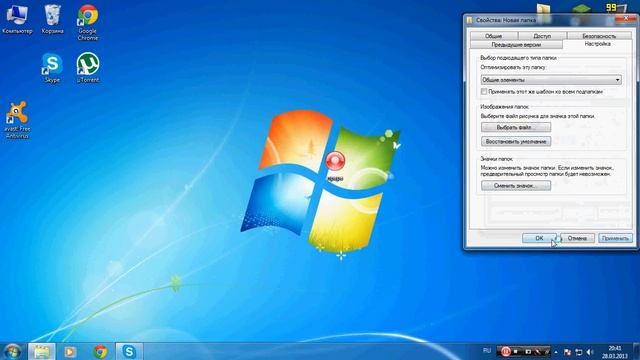Switch to the Общие tab
640x360 pixels.
pyautogui.click(x=493, y=36)
